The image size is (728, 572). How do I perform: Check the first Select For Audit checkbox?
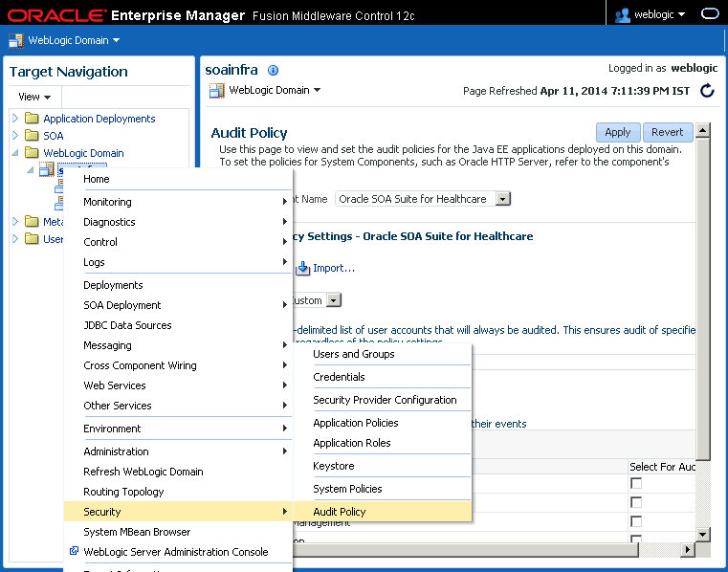(x=636, y=483)
